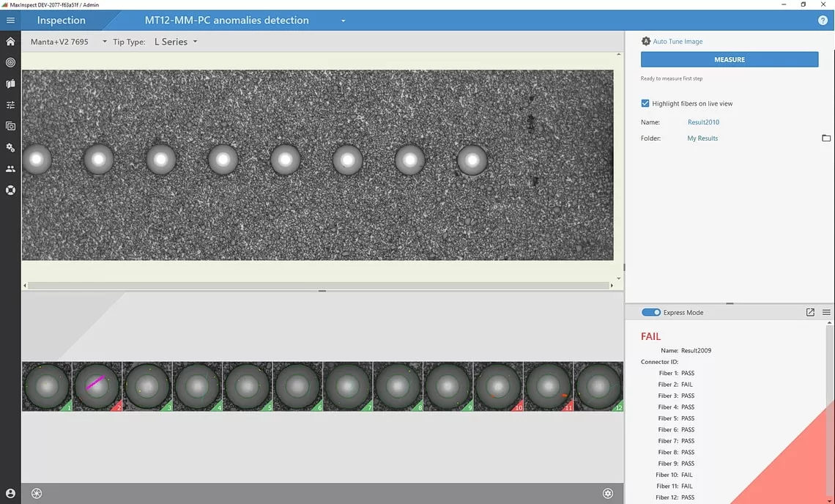The width and height of the screenshot is (835, 504).
Task: Open the inspection configuration dropdown
Action: click(x=343, y=21)
